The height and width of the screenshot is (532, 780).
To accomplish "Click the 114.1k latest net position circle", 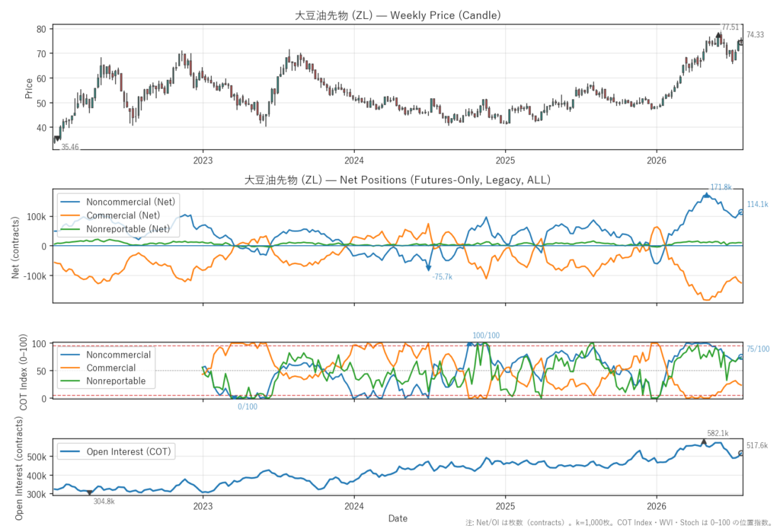I will [740, 212].
